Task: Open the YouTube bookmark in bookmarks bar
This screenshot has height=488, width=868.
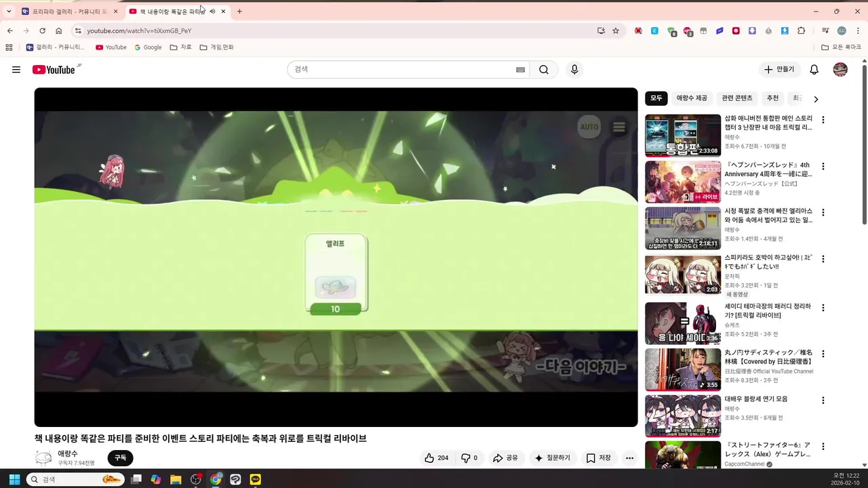Action: [111, 47]
